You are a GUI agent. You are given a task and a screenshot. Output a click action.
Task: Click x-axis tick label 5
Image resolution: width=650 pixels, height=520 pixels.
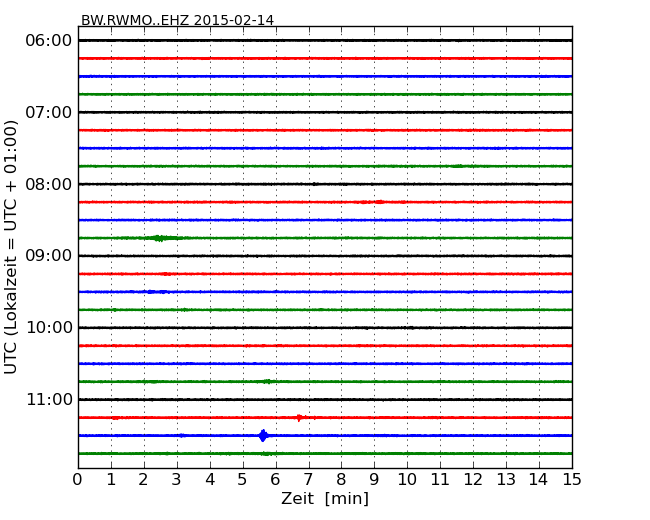(242, 480)
